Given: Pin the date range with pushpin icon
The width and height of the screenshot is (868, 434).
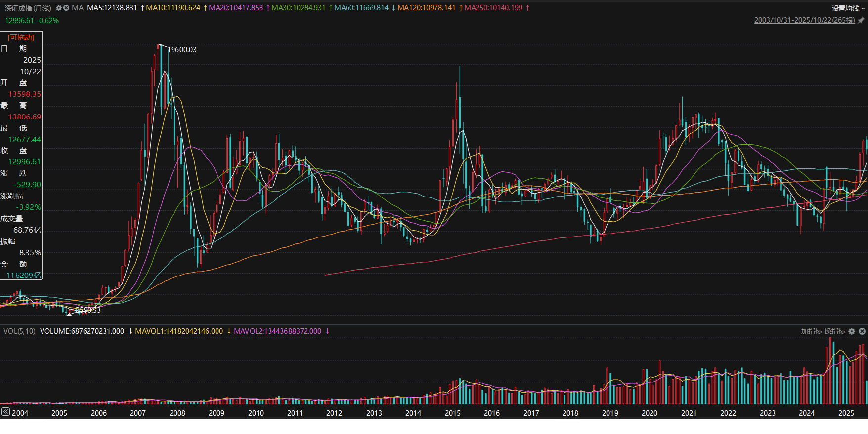Looking at the screenshot, I should [x=861, y=20].
